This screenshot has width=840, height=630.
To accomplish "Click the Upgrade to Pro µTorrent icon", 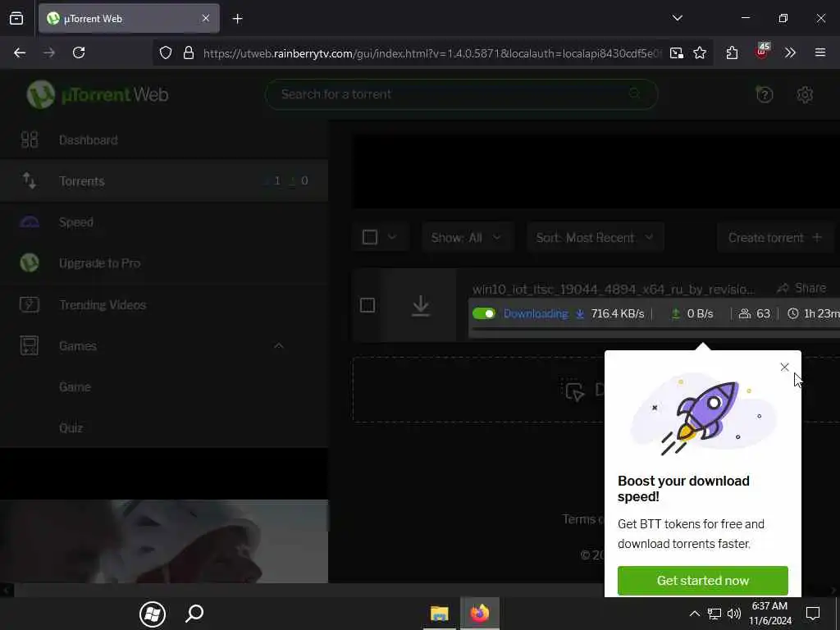I will click(30, 263).
